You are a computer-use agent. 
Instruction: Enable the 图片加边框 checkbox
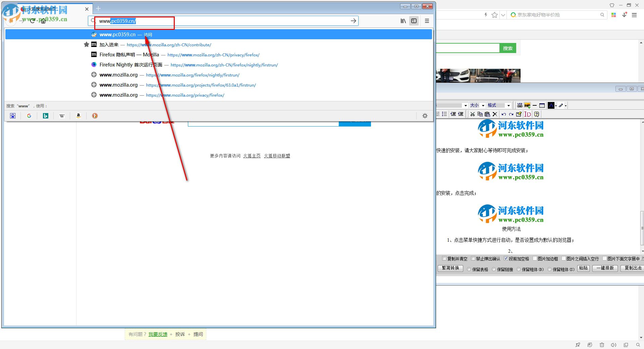pos(534,259)
